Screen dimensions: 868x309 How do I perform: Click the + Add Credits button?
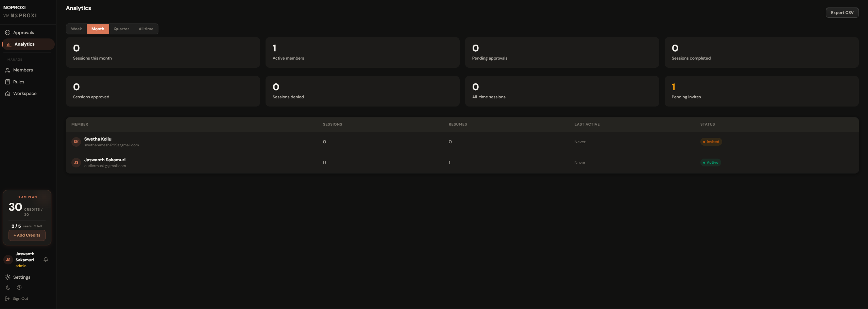pos(27,235)
